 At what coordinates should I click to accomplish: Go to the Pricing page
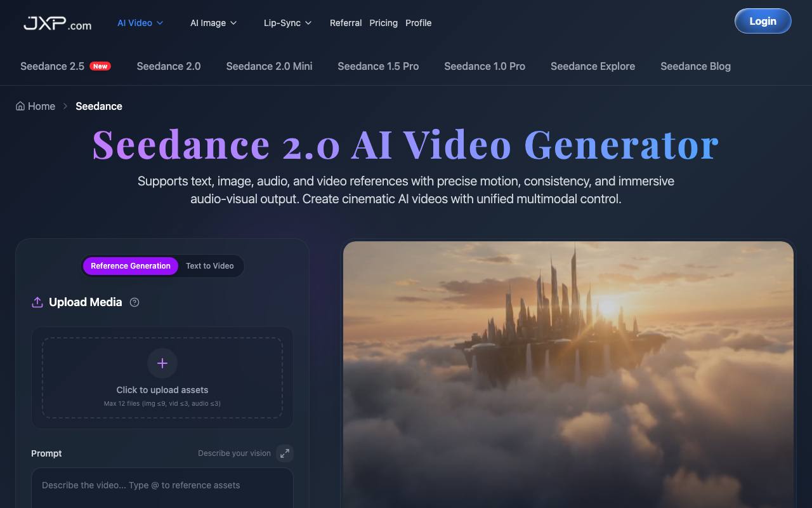pyautogui.click(x=384, y=23)
